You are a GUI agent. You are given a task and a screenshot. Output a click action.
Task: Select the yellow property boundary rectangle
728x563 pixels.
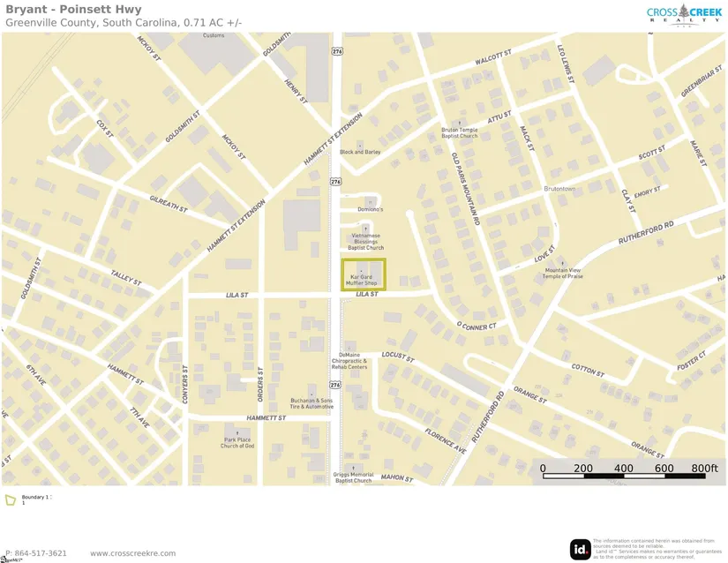(364, 274)
